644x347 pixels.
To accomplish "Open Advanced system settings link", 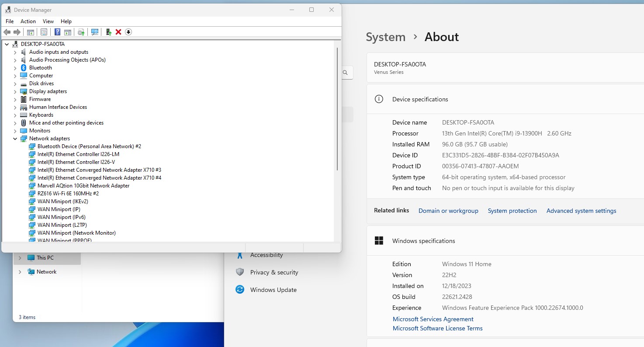I will tap(581, 211).
